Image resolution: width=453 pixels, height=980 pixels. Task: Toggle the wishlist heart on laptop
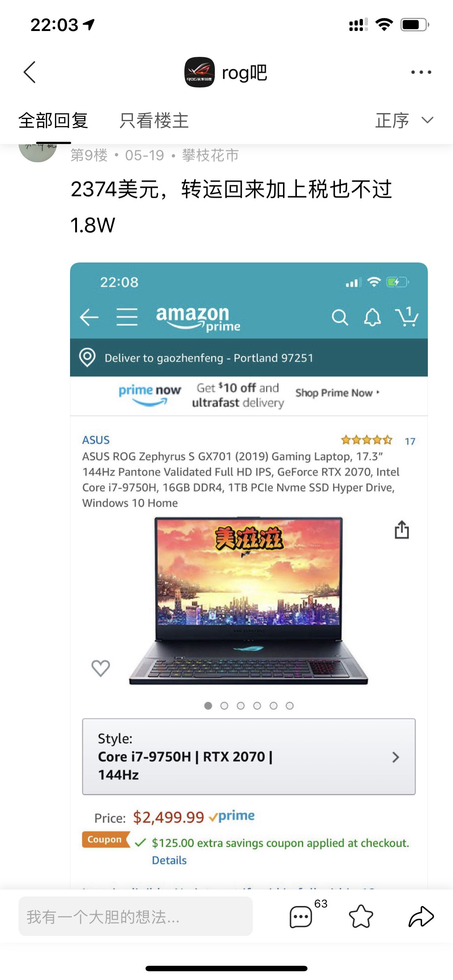pos(101,668)
